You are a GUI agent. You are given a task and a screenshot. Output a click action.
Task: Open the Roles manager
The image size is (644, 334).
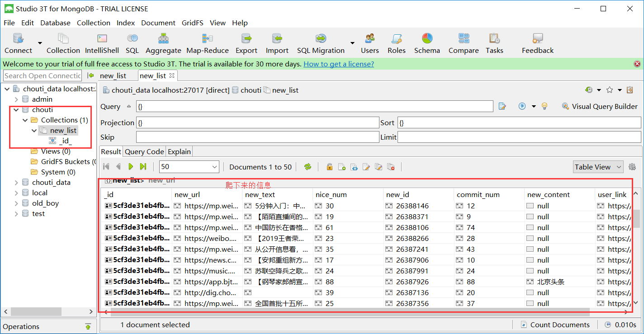[x=397, y=43]
